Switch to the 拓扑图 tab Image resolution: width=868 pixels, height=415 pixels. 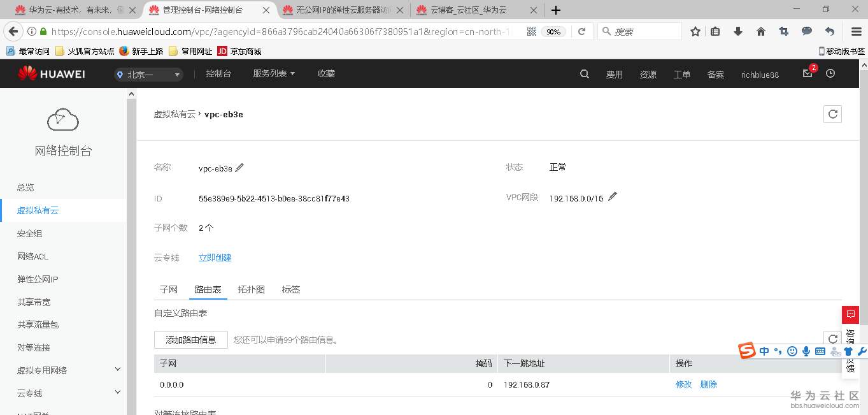coord(251,289)
